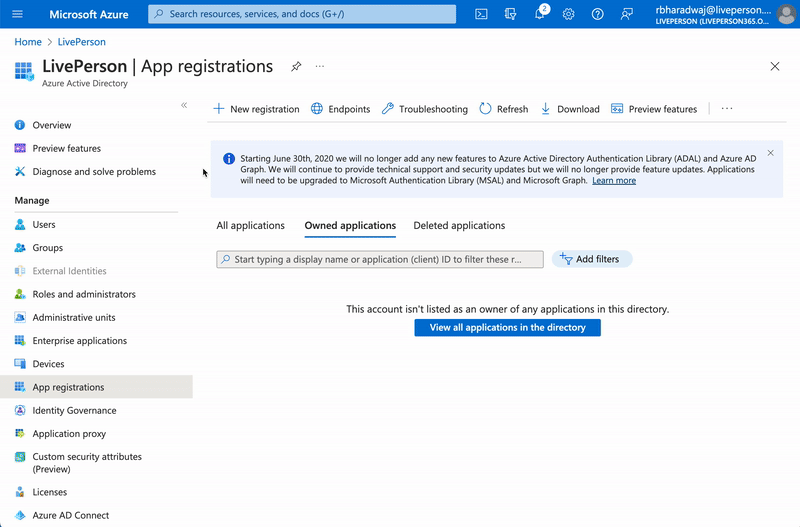800x527 pixels.
Task: Click the Preview features toolbar icon
Action: 617,109
